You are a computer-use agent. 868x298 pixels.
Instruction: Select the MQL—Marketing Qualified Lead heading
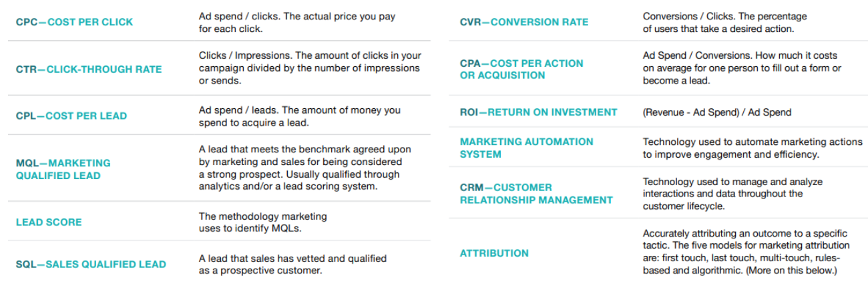point(63,169)
